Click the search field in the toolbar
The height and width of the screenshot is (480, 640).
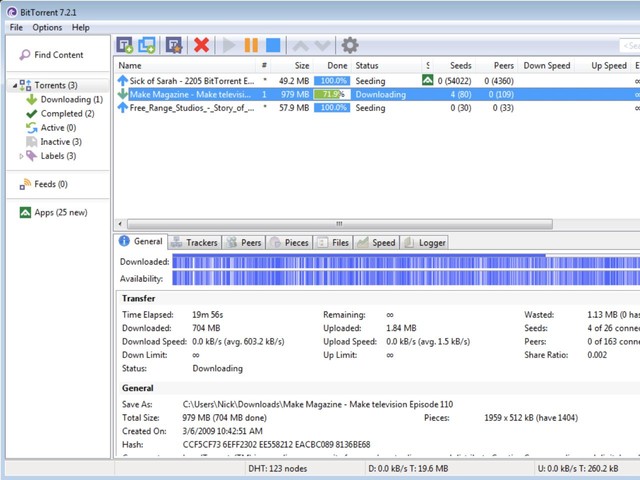point(629,46)
